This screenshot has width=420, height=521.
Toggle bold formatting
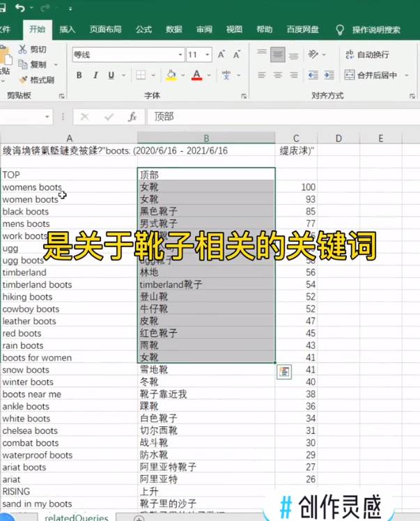point(79,75)
